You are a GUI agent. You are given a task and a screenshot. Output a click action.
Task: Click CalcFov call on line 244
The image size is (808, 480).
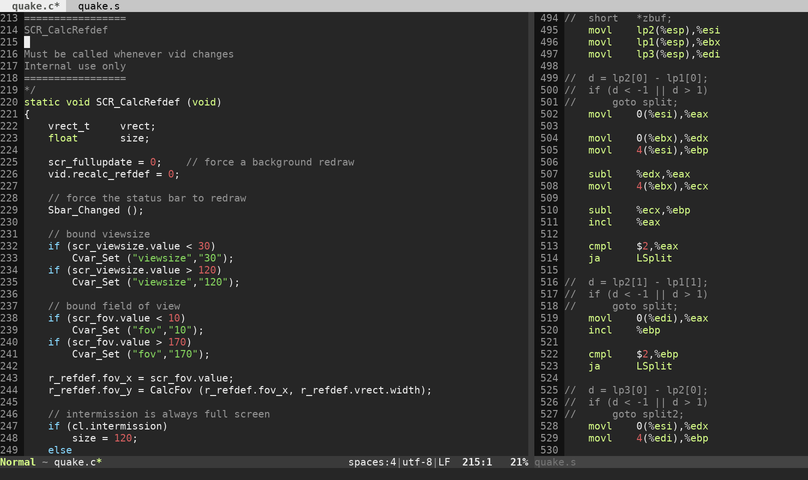[x=171, y=390]
